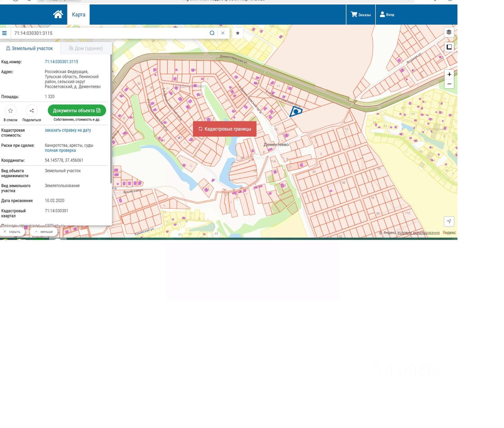Select cadastral quarter value 71:14:030301

[x=57, y=211]
